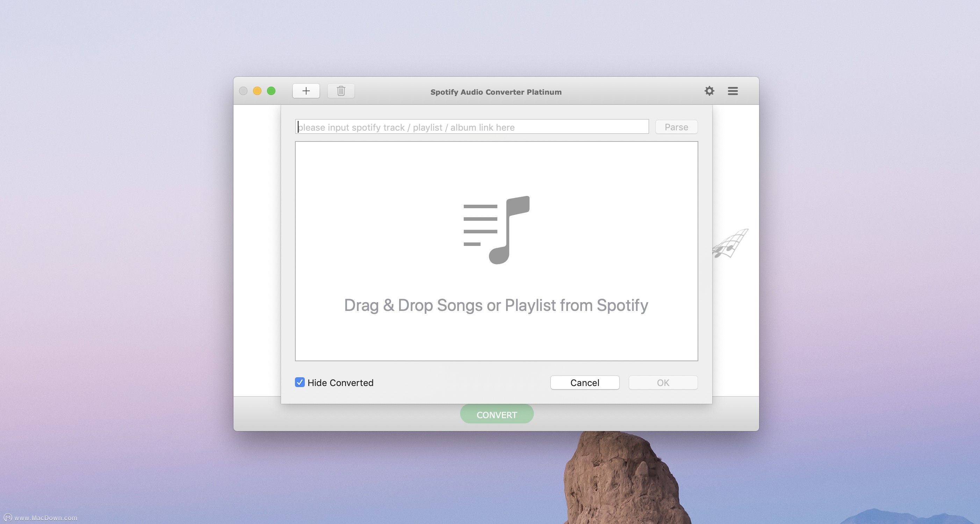Click the green zoom window button

click(271, 91)
